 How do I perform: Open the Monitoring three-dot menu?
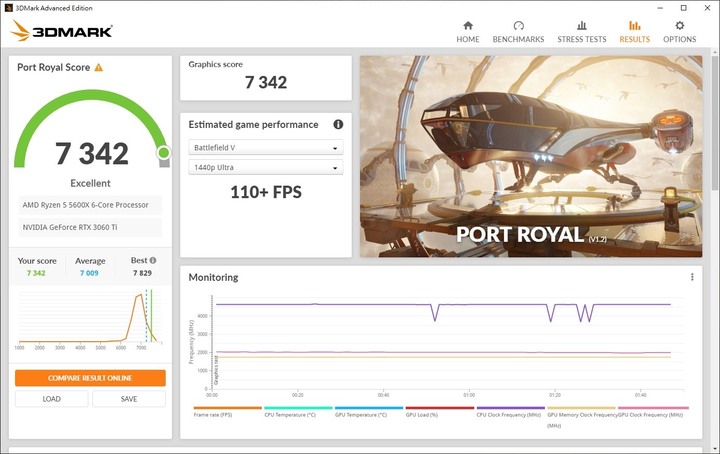coord(692,277)
